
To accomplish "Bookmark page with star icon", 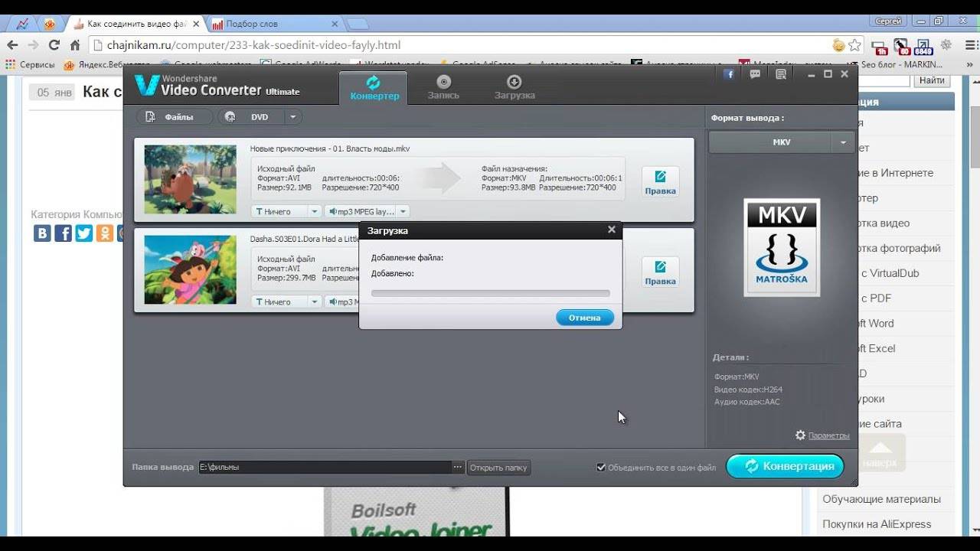I will [854, 45].
